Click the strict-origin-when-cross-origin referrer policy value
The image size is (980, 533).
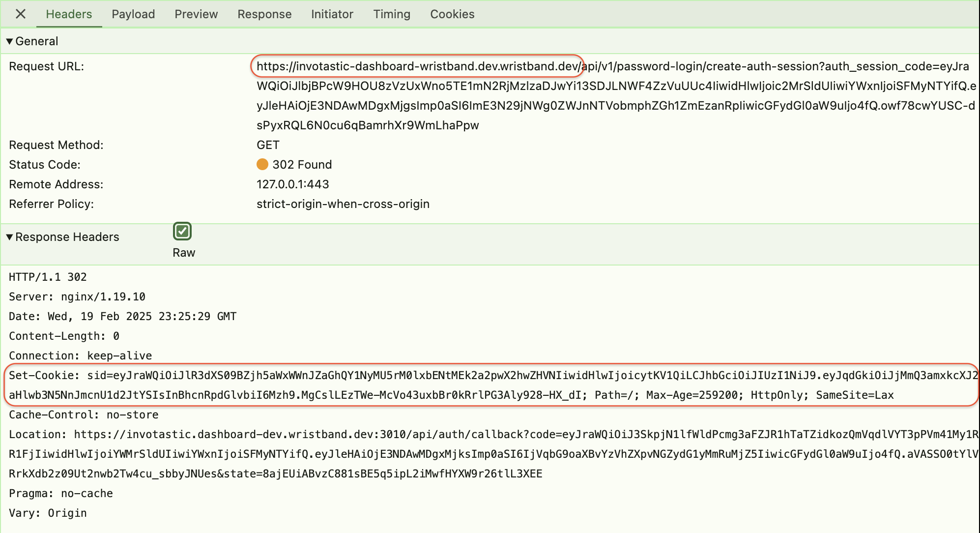click(x=343, y=204)
